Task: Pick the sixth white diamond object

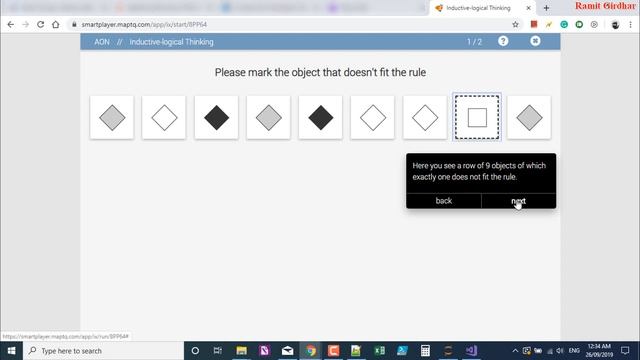Action: 373,118
